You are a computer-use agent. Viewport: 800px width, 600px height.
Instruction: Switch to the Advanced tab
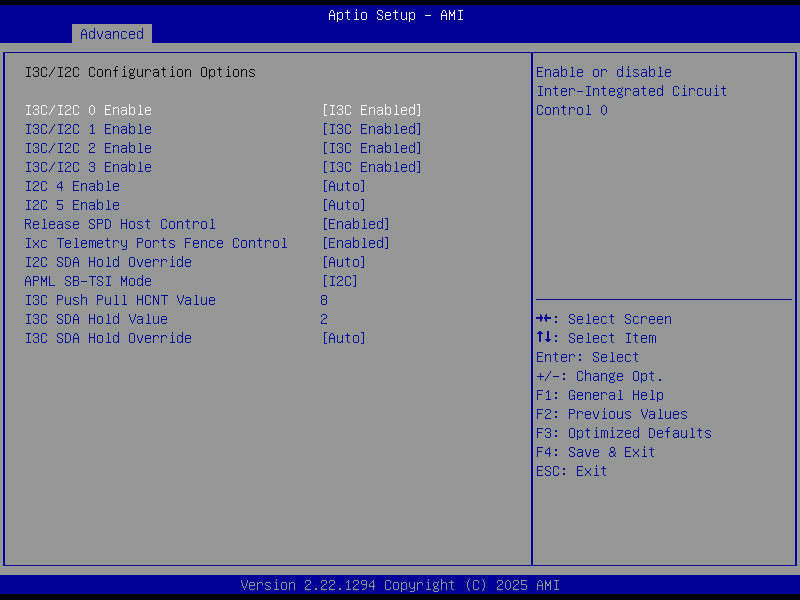pyautogui.click(x=111, y=33)
